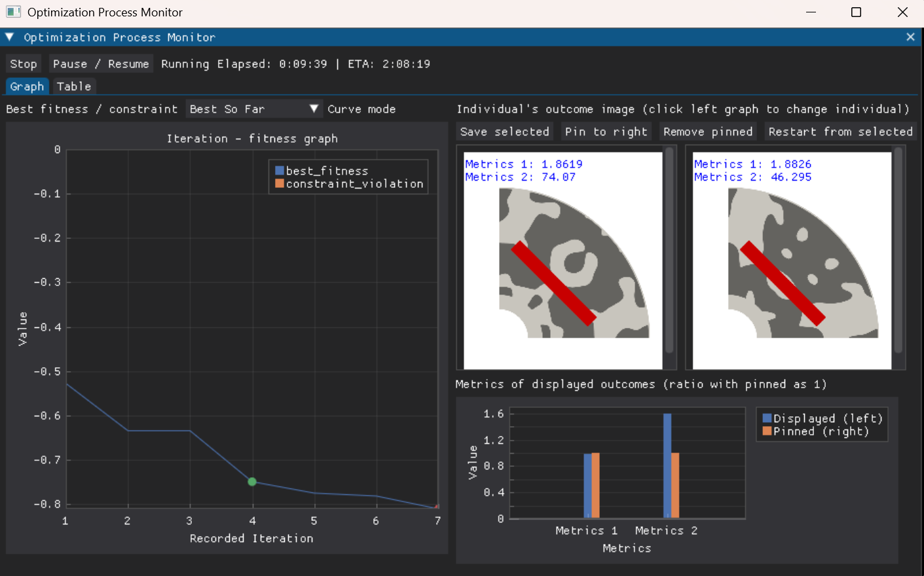
Task: Collapse the Optimization Process Monitor panel triangle
Action: [x=10, y=37]
